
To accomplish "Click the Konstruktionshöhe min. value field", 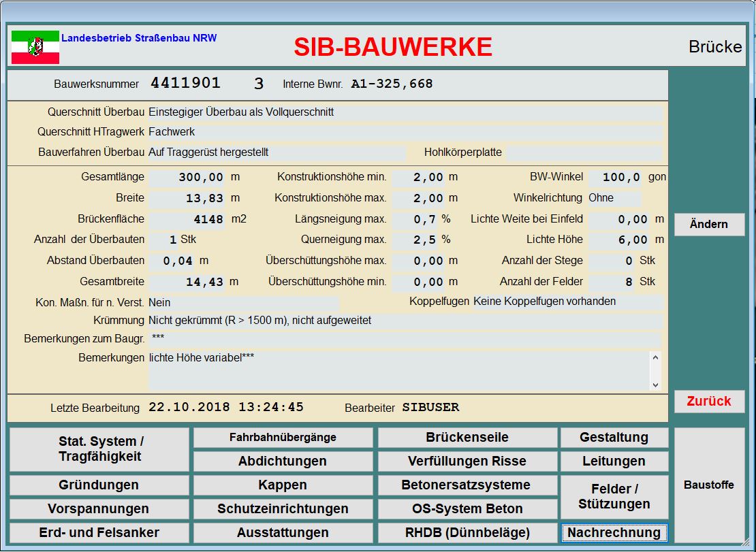I will [418, 178].
